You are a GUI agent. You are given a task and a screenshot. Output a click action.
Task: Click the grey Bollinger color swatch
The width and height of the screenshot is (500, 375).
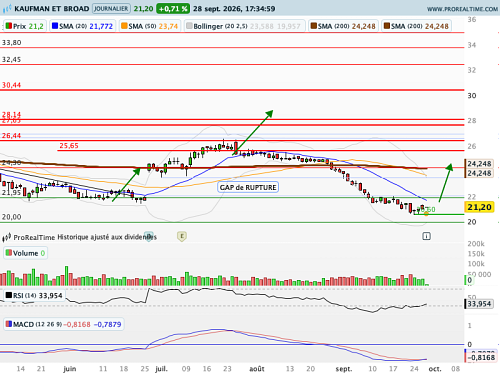point(189,26)
